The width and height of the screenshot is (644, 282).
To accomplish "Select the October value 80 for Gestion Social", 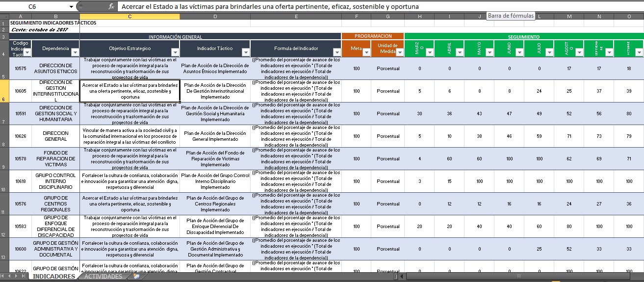I will coord(629,113).
